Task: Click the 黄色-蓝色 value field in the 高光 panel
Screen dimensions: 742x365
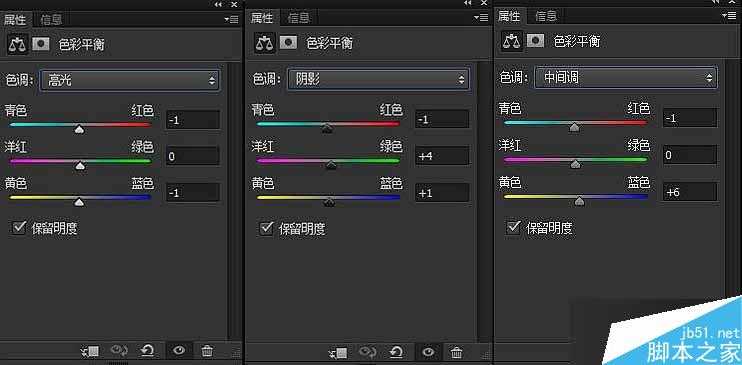Action: click(193, 193)
